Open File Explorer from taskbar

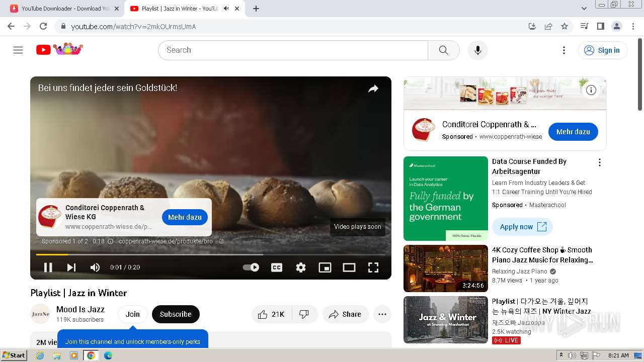click(x=57, y=355)
